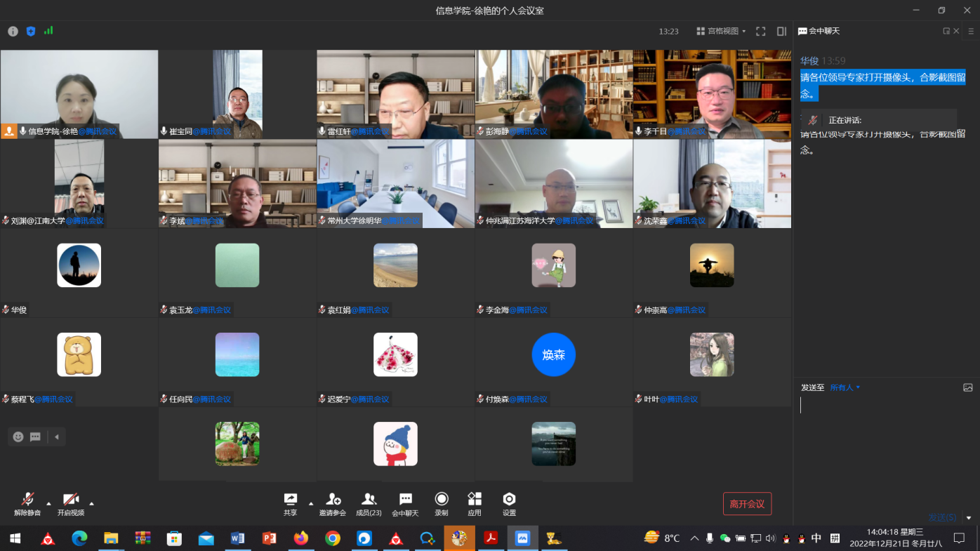Check the green network signal icon
980x551 pixels.
click(x=48, y=31)
